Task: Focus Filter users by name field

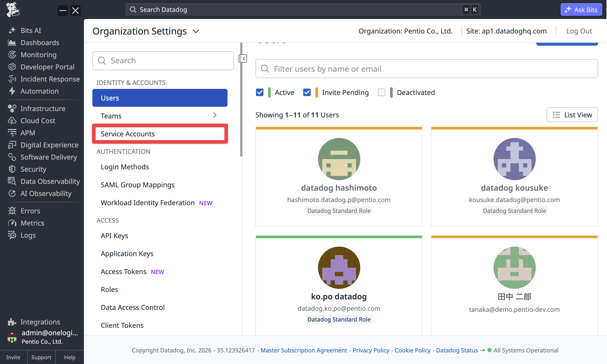Action: (x=426, y=69)
